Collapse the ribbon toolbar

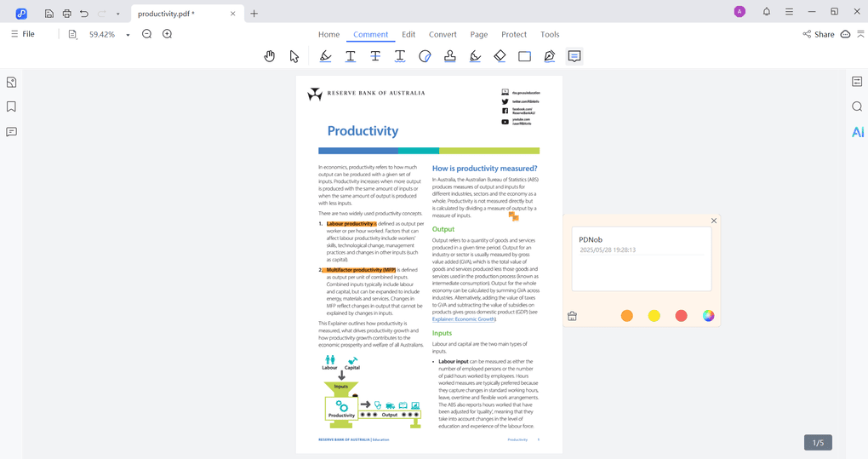860,34
